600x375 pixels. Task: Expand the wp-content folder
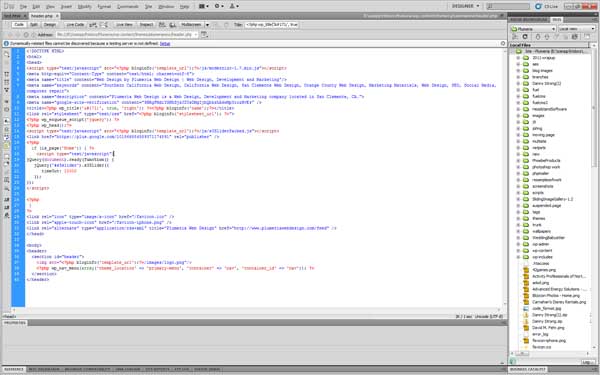[x=518, y=251]
